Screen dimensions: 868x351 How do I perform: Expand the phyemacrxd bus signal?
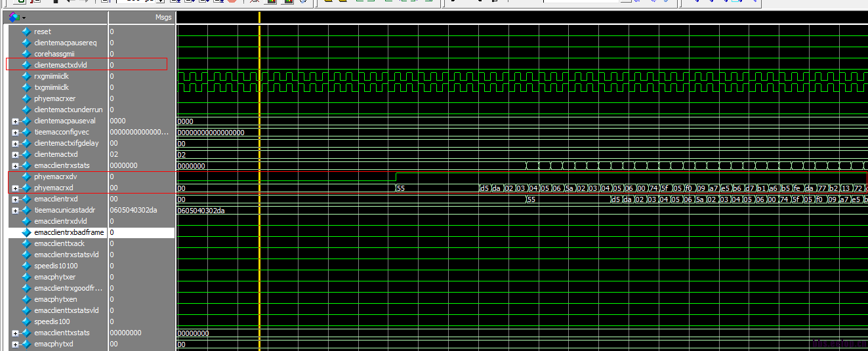(x=14, y=188)
